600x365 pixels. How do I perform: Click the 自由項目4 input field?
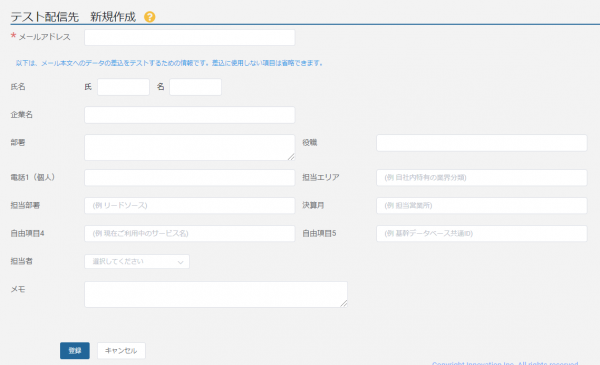pyautogui.click(x=190, y=233)
